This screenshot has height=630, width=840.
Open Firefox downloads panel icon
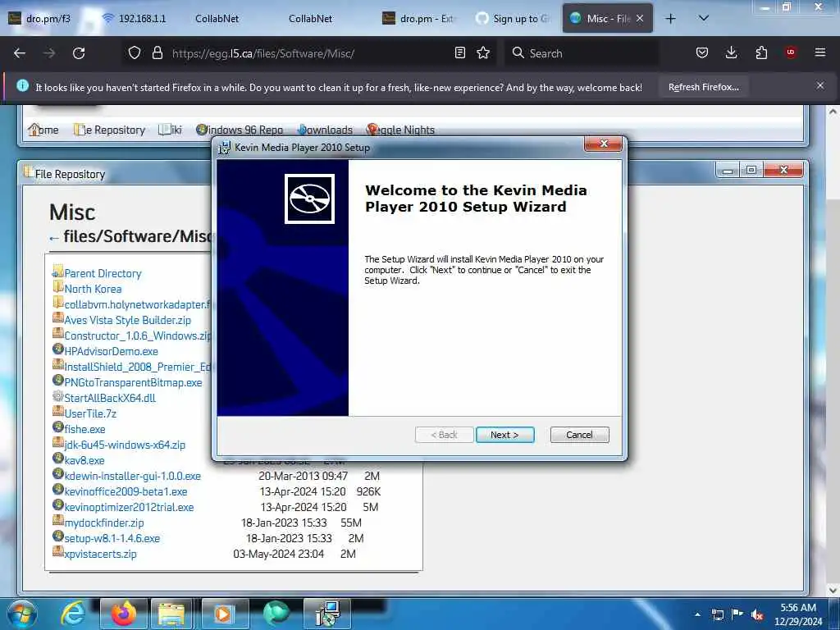[731, 52]
